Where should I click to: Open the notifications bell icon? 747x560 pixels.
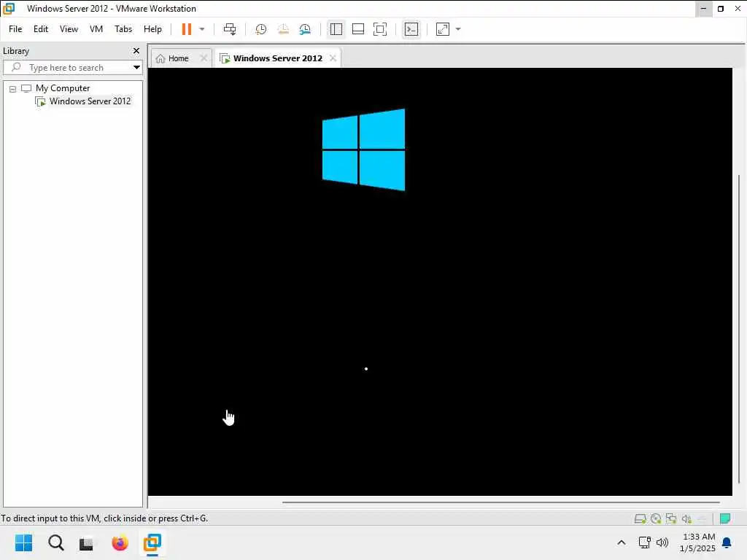click(727, 542)
